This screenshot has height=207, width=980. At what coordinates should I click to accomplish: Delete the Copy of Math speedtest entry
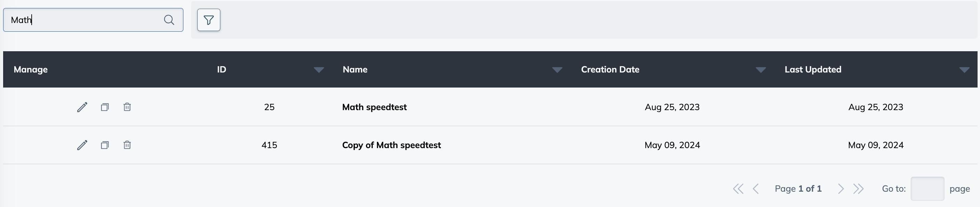click(x=127, y=145)
